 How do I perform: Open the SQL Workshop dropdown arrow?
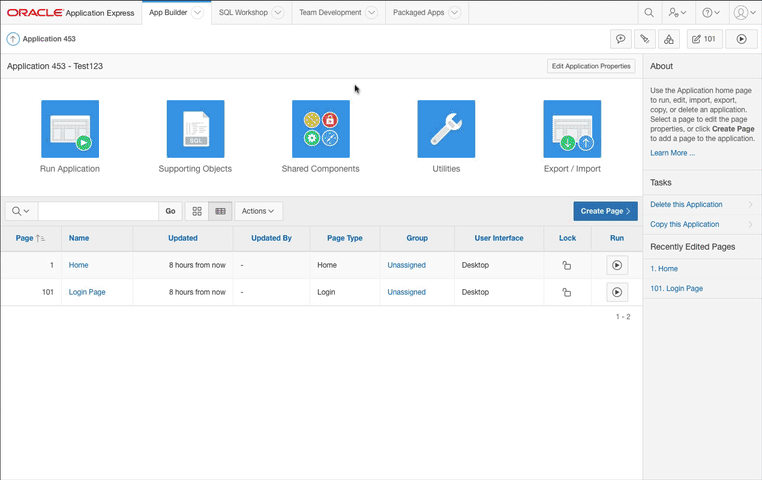pyautogui.click(x=277, y=13)
